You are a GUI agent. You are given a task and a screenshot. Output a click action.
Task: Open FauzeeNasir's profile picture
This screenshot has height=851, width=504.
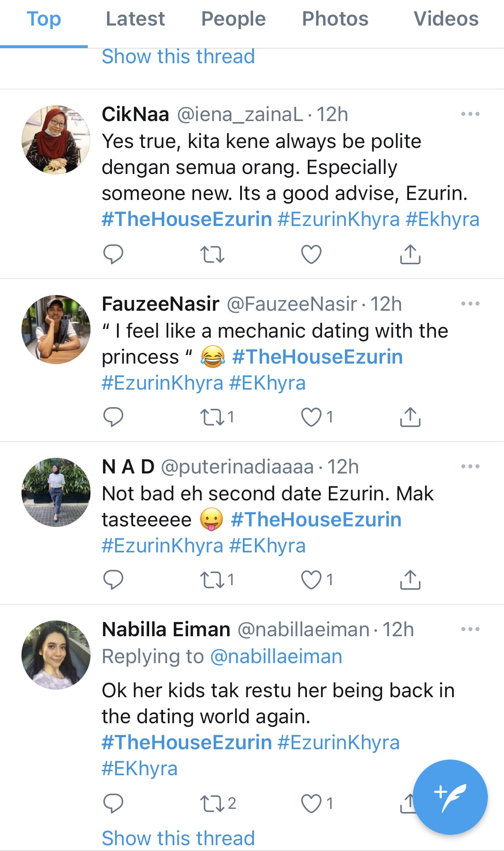point(56,329)
